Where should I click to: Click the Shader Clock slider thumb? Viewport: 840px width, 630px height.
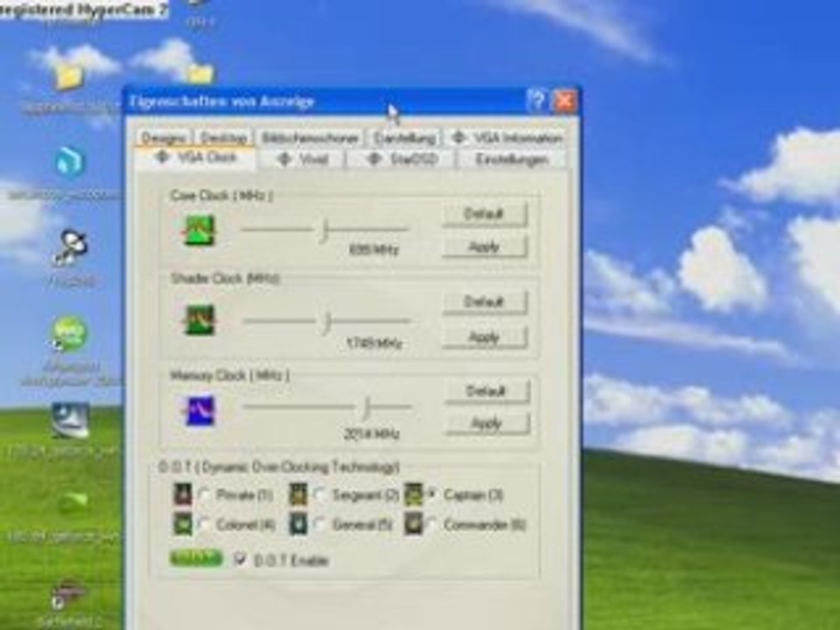[327, 322]
